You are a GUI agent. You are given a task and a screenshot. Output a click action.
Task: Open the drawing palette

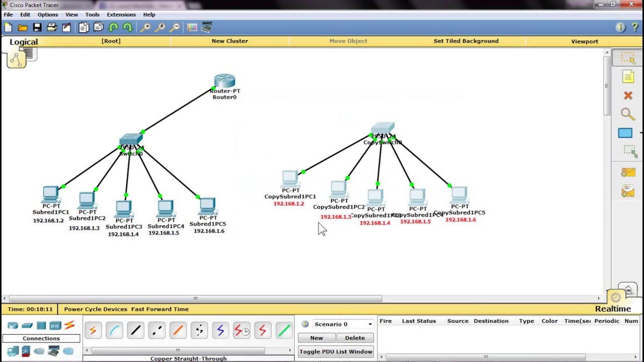tap(192, 28)
